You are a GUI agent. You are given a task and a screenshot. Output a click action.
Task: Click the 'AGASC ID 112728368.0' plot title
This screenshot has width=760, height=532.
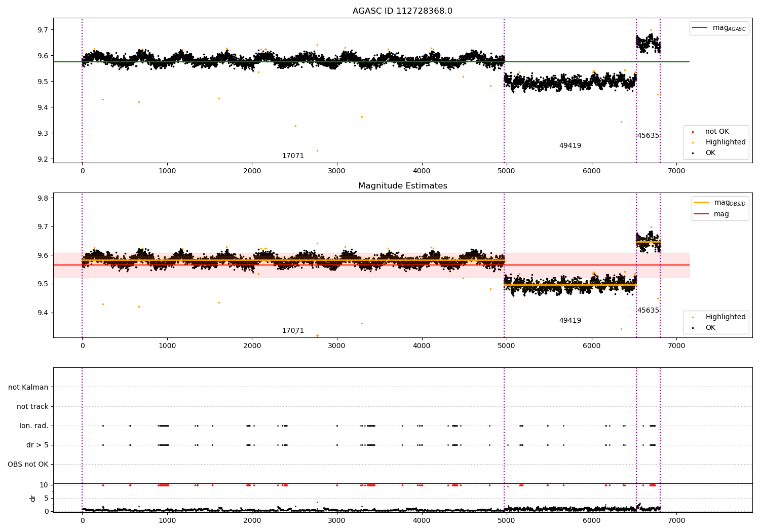(402, 11)
